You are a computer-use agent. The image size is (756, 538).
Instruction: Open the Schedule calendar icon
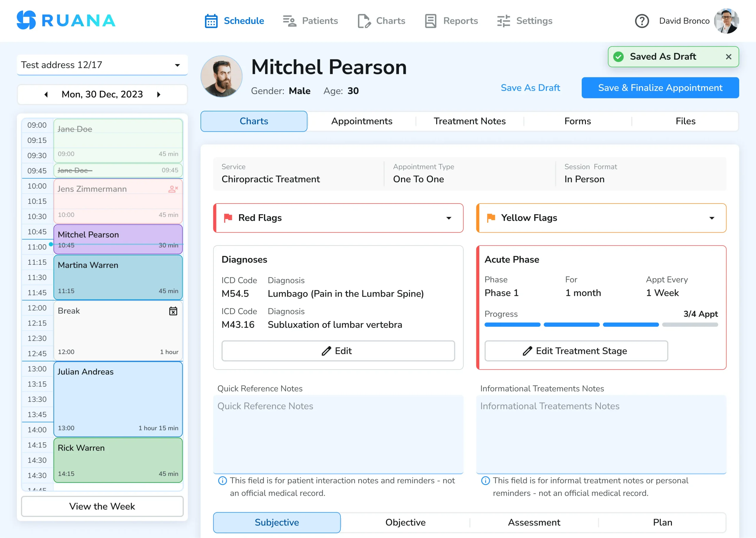[x=211, y=21]
